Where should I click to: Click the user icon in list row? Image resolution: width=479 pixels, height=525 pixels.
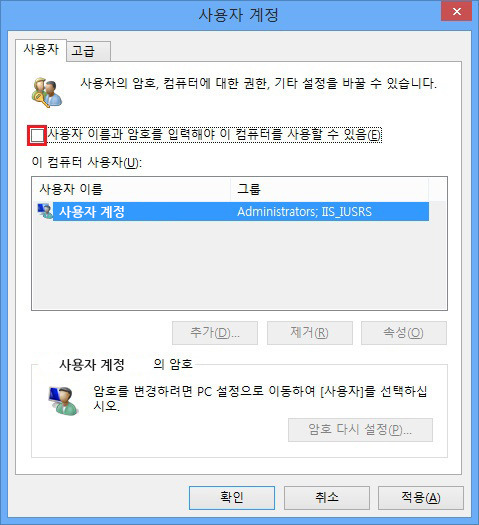click(x=45, y=211)
